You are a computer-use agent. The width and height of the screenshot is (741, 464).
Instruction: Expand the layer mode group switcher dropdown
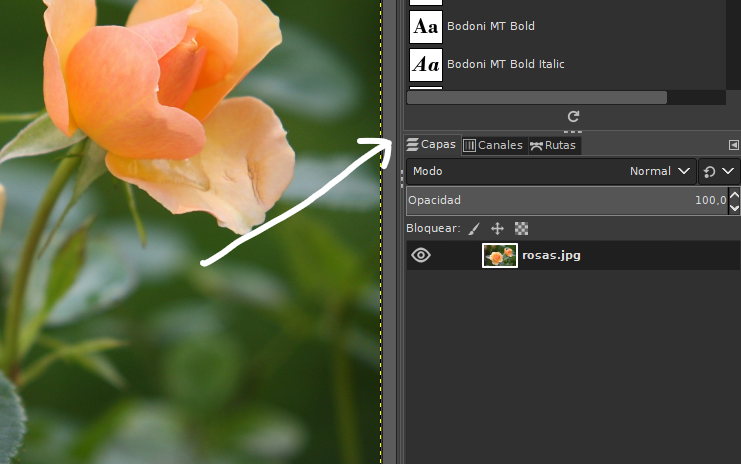(x=718, y=171)
